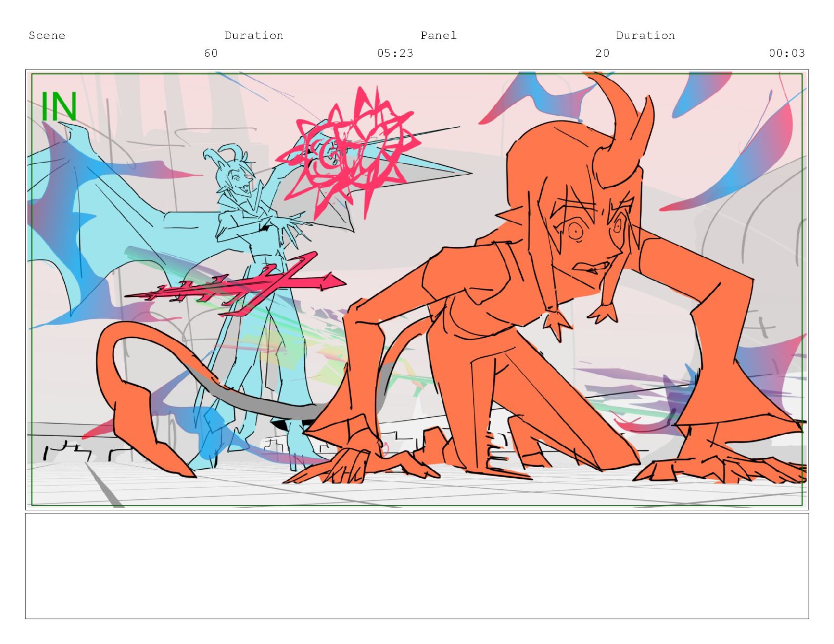Click the storyboard panel image
The image size is (834, 644).
(417, 289)
